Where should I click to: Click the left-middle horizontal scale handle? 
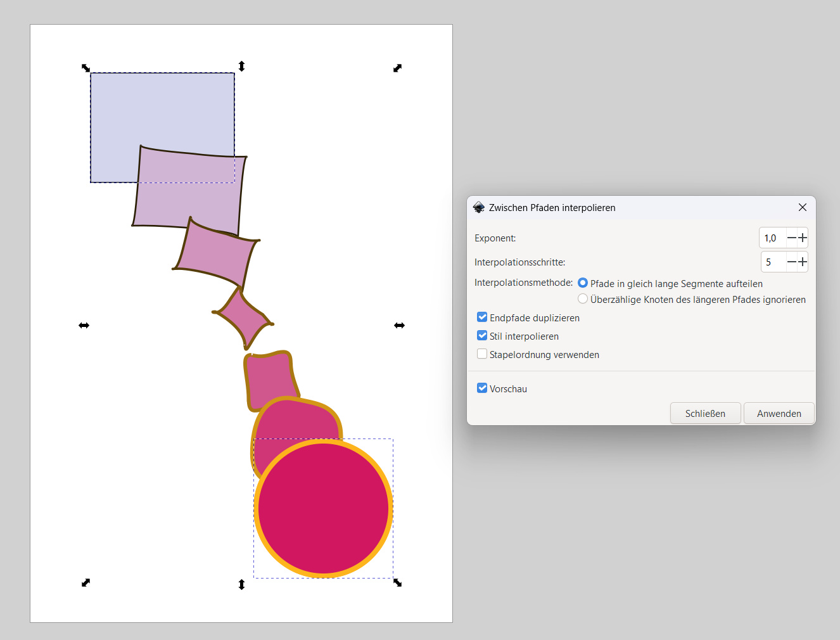point(84,325)
